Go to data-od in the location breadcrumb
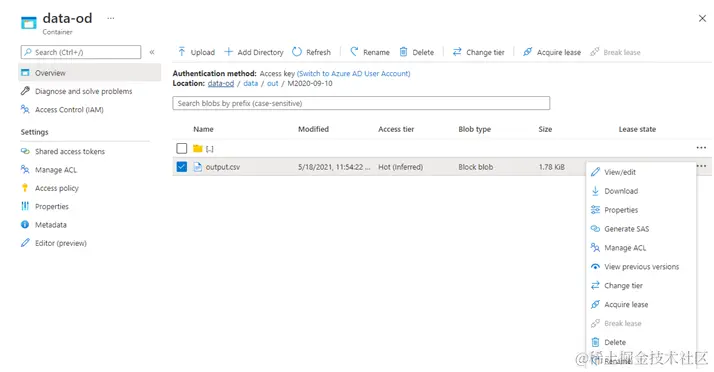The width and height of the screenshot is (714, 372). pyautogui.click(x=221, y=83)
